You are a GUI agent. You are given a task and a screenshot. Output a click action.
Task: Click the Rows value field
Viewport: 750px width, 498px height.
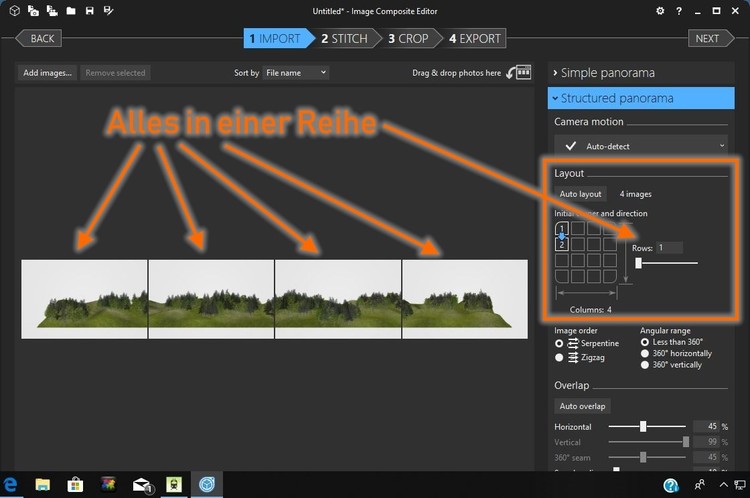pyautogui.click(x=669, y=247)
